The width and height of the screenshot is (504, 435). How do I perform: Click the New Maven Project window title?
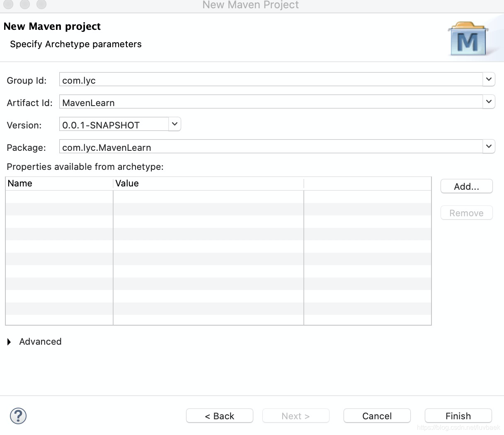coord(251,5)
